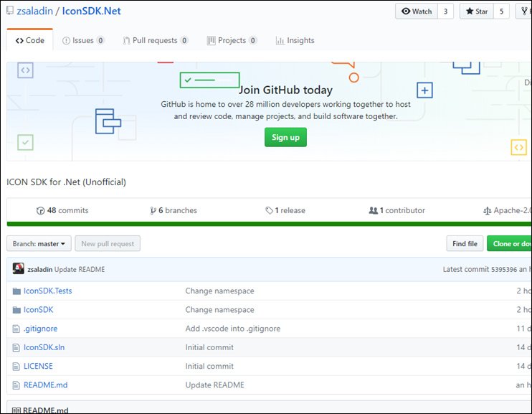Open the zsaladin owner profile link
532x414 pixels.
[x=35, y=11]
